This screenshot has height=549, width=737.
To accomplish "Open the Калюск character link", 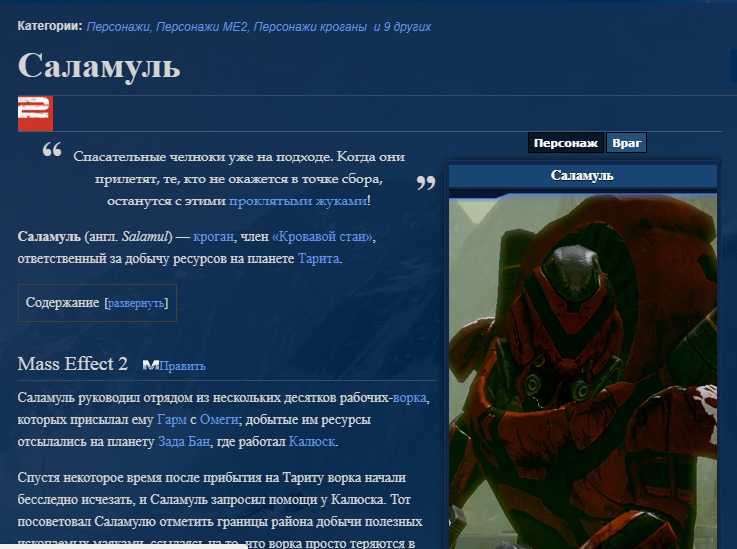I will 312,442.
